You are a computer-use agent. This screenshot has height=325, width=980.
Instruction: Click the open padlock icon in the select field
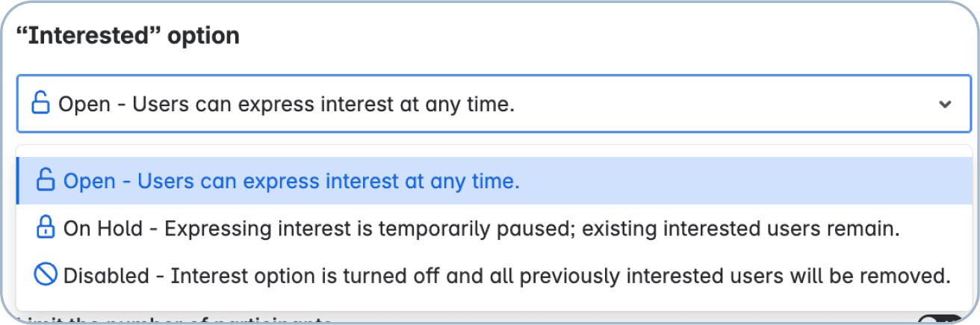click(x=40, y=104)
